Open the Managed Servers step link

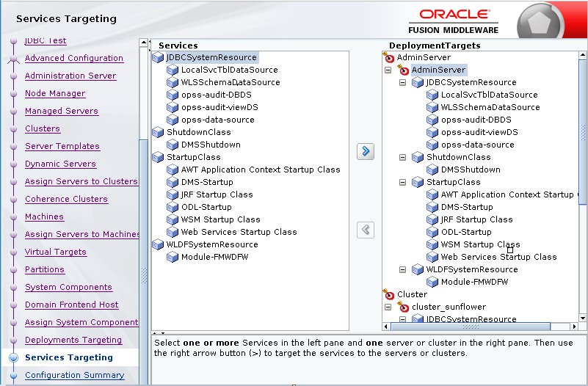click(x=61, y=111)
